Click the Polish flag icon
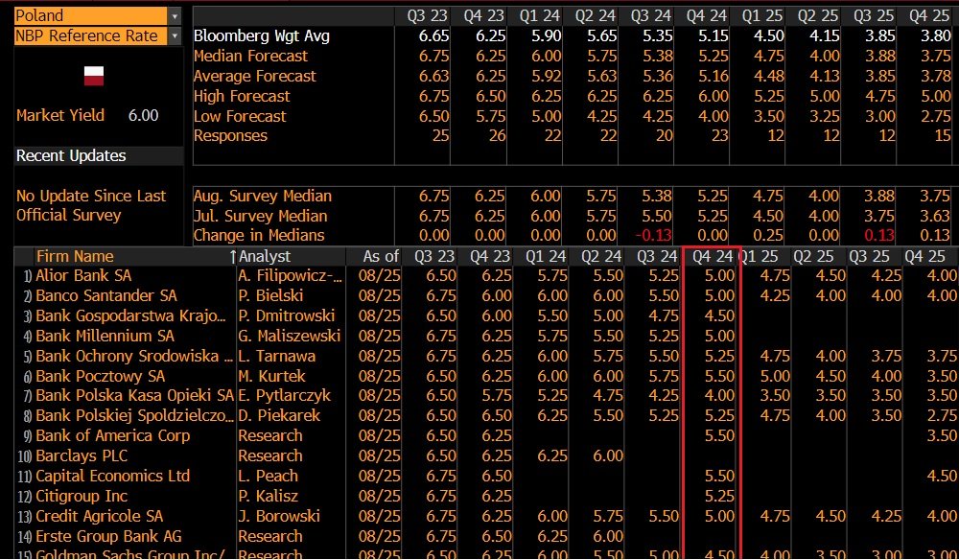Screen dimensions: 959x560 coord(94,76)
